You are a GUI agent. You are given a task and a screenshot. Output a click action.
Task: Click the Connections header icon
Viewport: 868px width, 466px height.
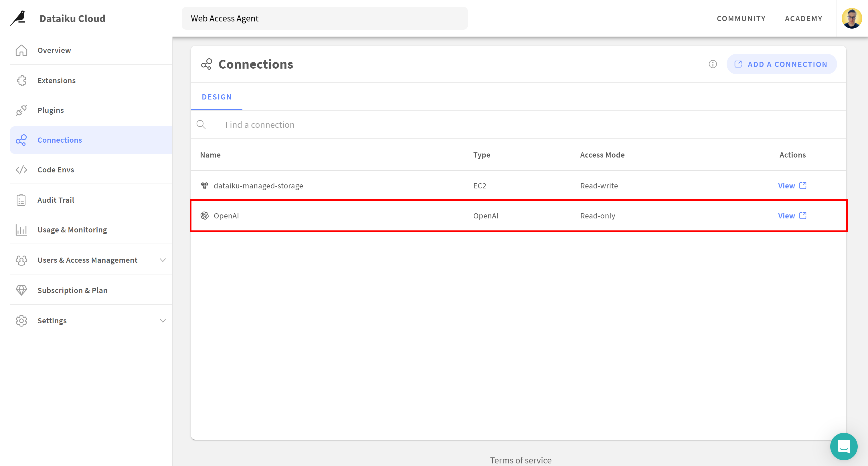[x=207, y=64]
